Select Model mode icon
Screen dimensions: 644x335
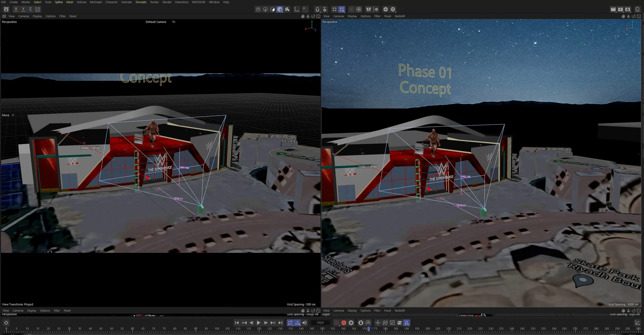pos(280,9)
